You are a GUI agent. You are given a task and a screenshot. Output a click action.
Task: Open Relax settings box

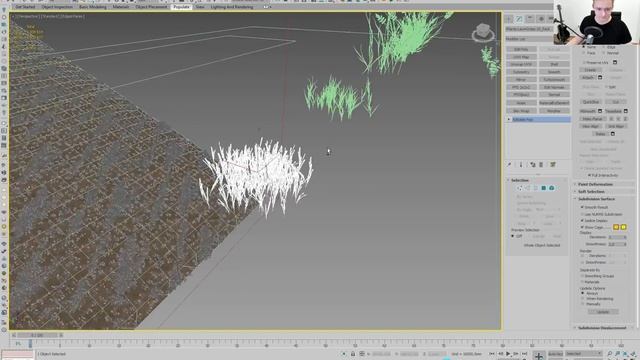click(x=613, y=134)
